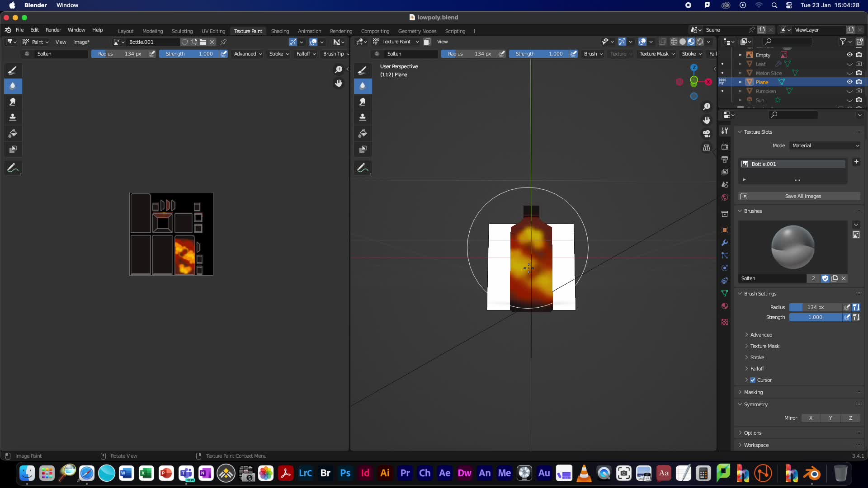Viewport: 868px width, 488px height.
Task: Select the Fill bucket tool in 3D viewport
Action: (363, 133)
